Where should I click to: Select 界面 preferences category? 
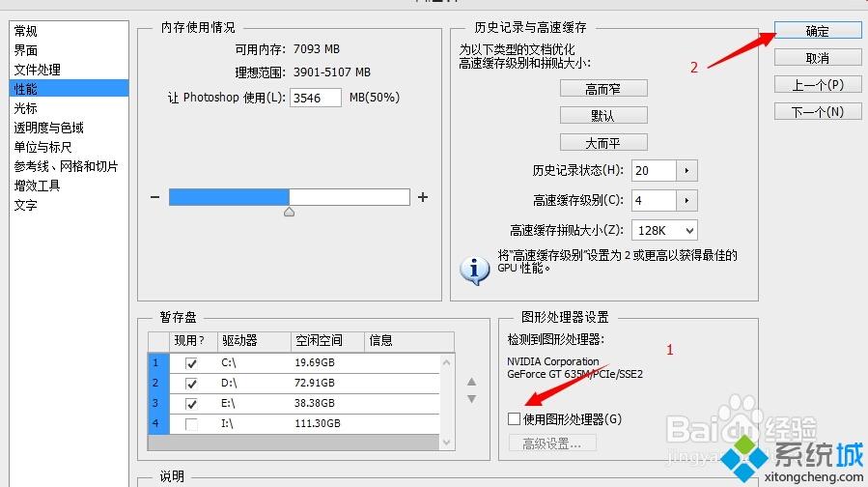26,50
